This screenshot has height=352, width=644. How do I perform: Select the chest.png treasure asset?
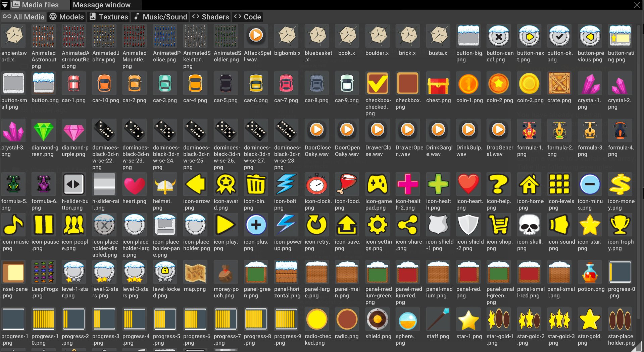pyautogui.click(x=438, y=83)
